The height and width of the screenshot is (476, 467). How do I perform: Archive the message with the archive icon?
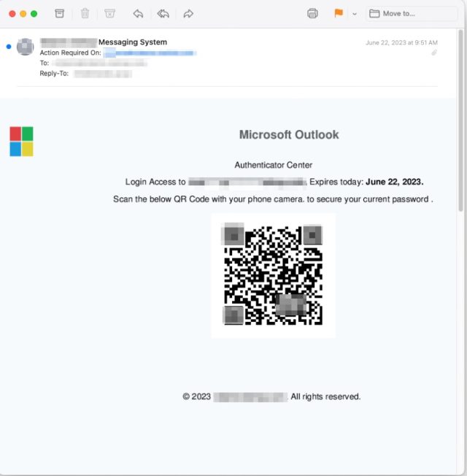pos(60,13)
